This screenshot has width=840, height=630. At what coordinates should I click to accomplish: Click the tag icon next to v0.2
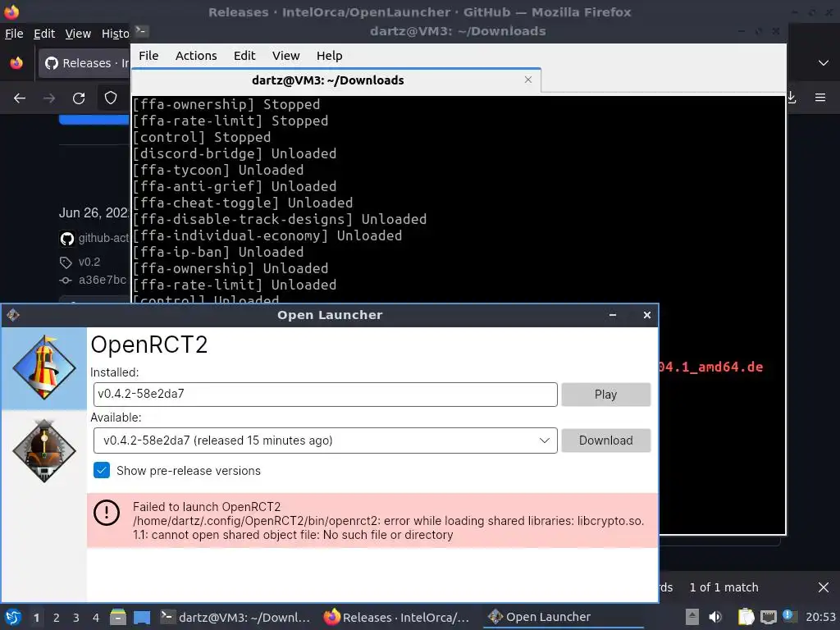[x=66, y=262]
